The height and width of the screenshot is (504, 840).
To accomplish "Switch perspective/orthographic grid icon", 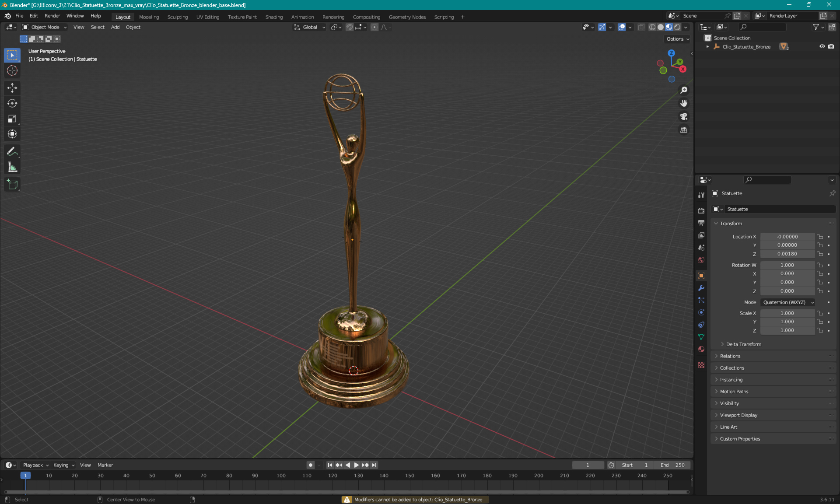I will click(x=684, y=130).
